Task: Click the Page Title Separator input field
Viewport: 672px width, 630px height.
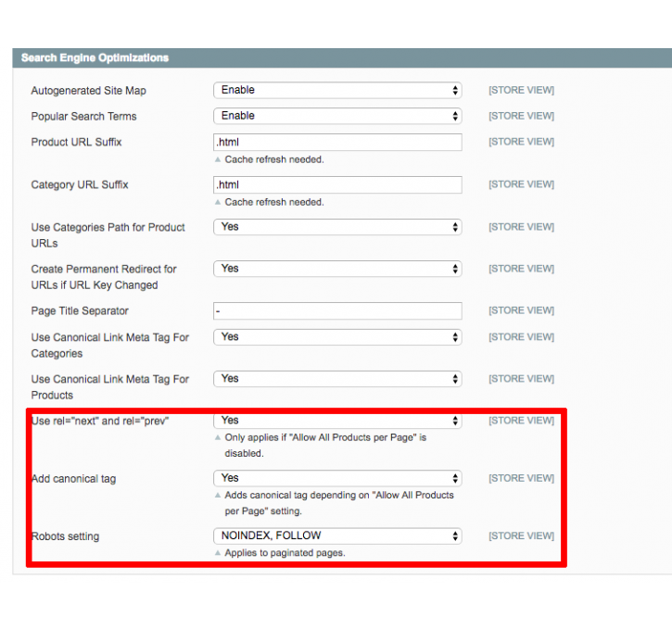Action: click(337, 310)
